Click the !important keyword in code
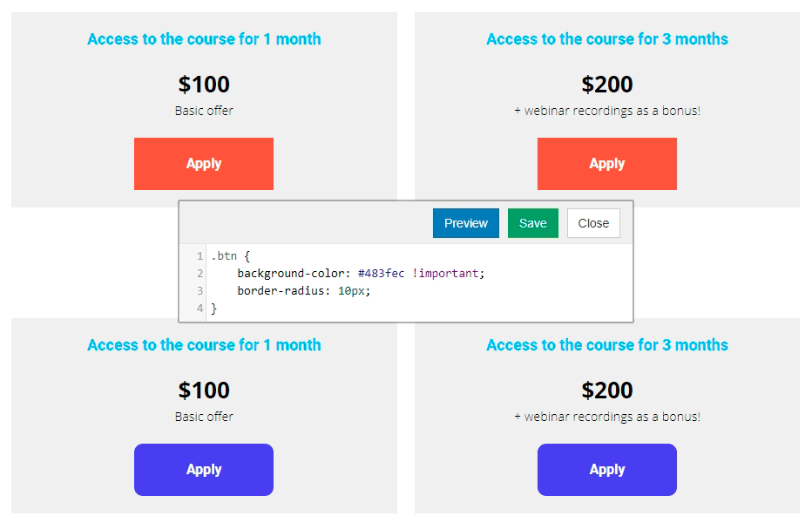Screen dimensions: 812x523 (446, 273)
